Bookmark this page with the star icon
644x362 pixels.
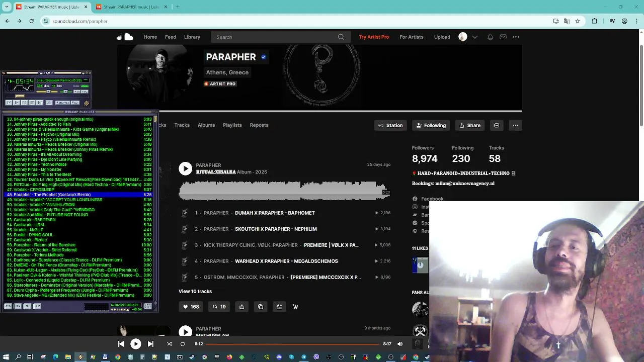tap(578, 21)
